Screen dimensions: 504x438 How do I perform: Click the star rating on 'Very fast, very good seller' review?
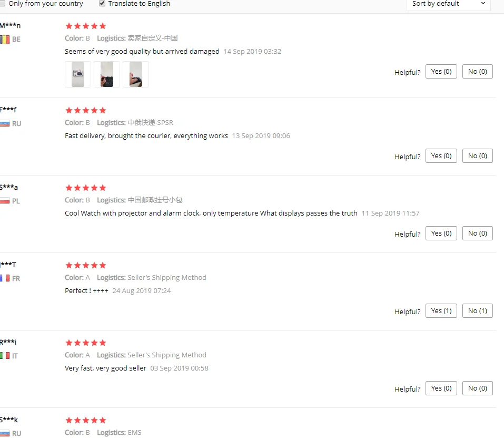[x=85, y=343]
